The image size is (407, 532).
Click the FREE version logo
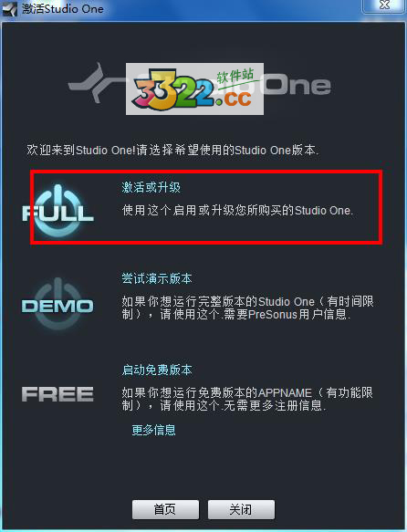[57, 394]
